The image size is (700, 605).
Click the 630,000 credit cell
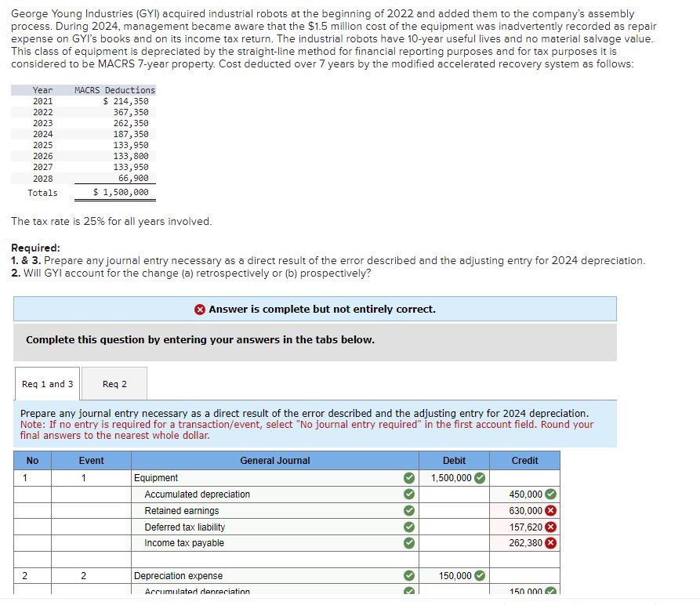tap(525, 510)
